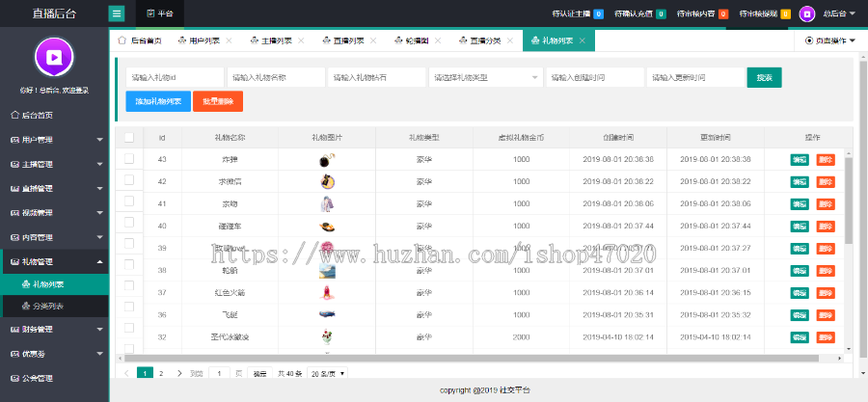The width and height of the screenshot is (868, 402).
Task: Click the purple avatar icon in the top header
Action: [807, 13]
